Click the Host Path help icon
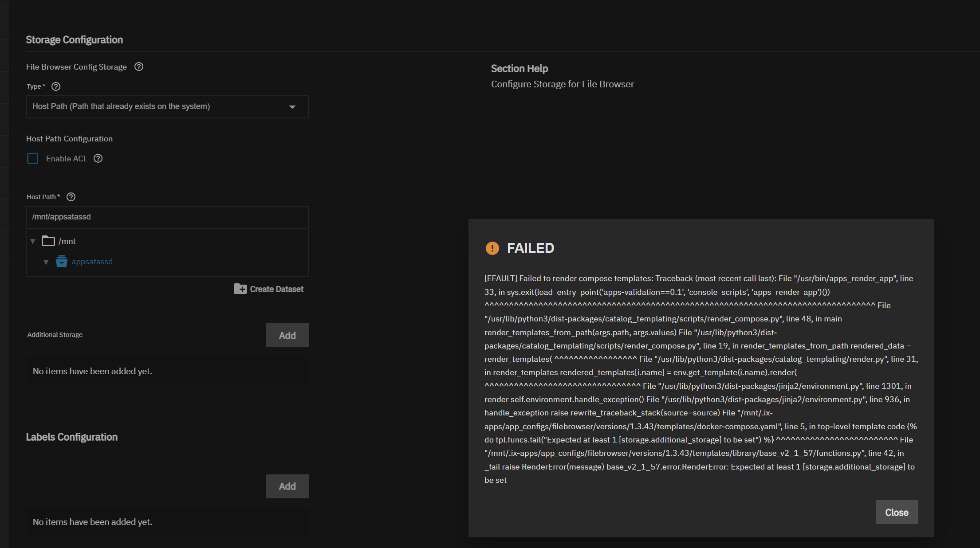The width and height of the screenshot is (980, 548). click(71, 197)
